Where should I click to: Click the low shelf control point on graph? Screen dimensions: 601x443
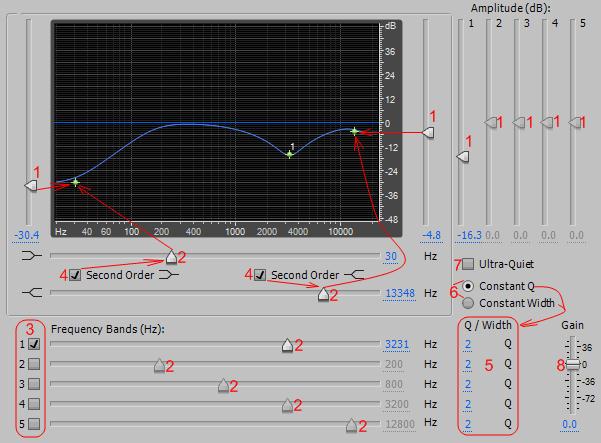(75, 182)
